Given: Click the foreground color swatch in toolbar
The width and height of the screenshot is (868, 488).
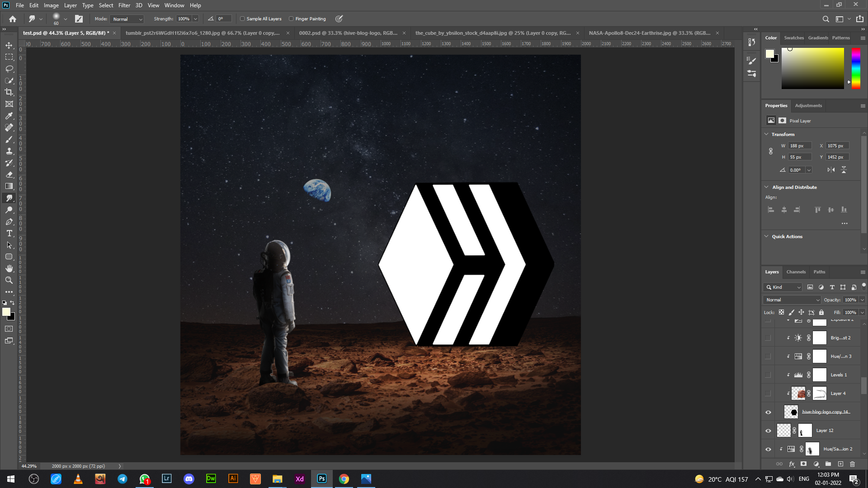Looking at the screenshot, I should pyautogui.click(x=6, y=312).
